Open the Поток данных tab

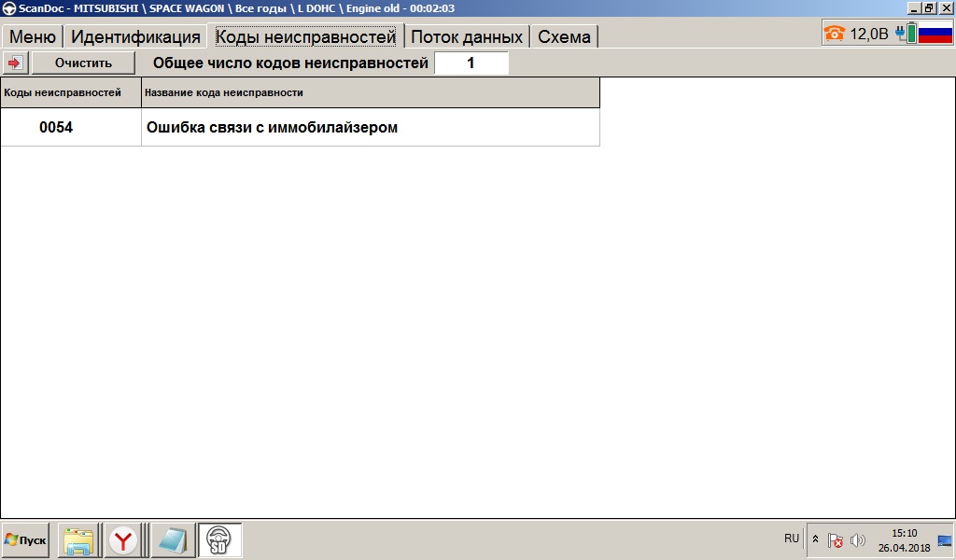click(467, 36)
